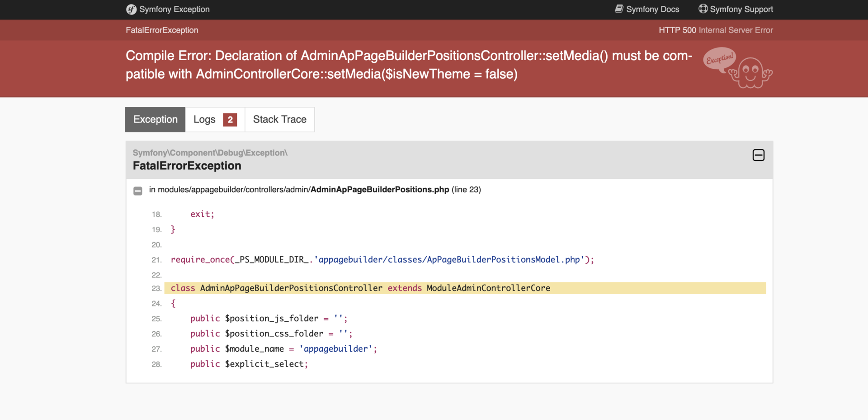Screen dimensions: 868x420
Task: Click the require_once line 21 code
Action: pyautogui.click(x=382, y=260)
